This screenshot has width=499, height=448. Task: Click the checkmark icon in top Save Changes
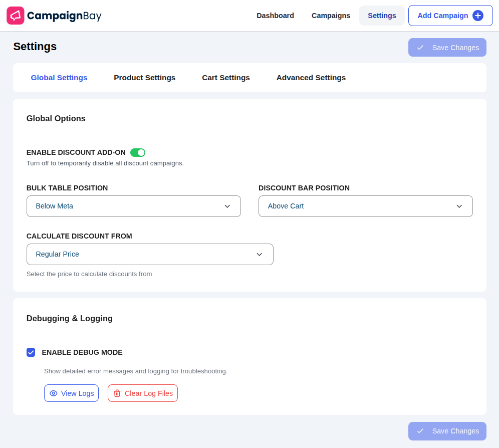pyautogui.click(x=420, y=48)
